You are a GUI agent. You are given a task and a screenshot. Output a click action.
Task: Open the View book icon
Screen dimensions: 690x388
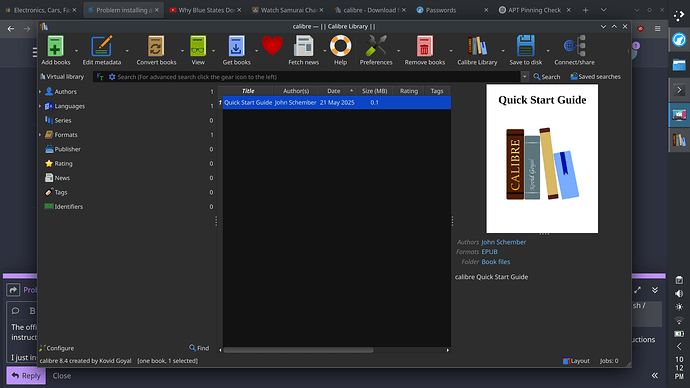198,46
